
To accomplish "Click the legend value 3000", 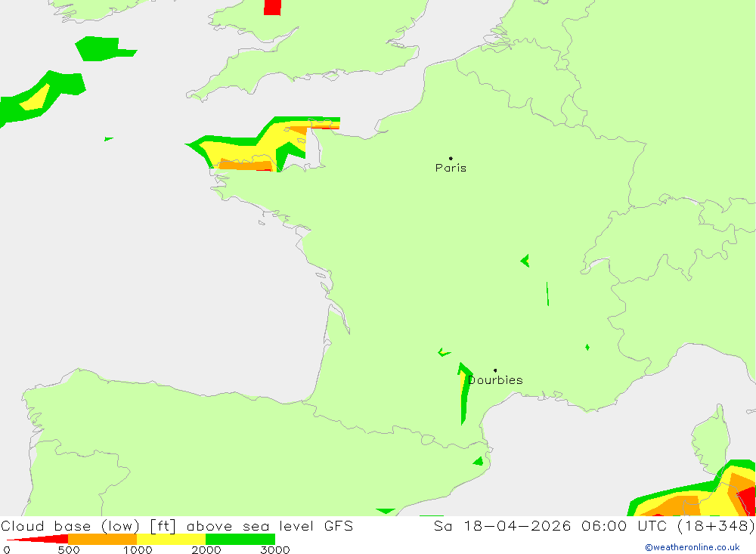I will point(275,550).
